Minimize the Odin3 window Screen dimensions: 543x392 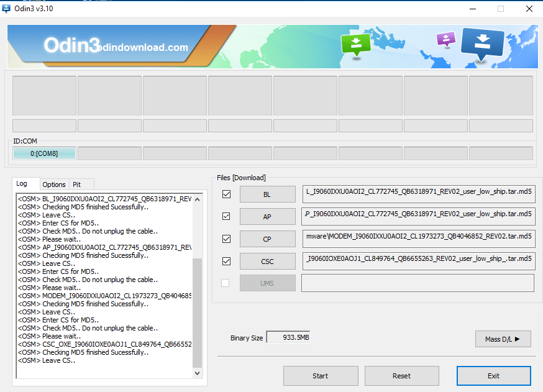click(x=473, y=9)
